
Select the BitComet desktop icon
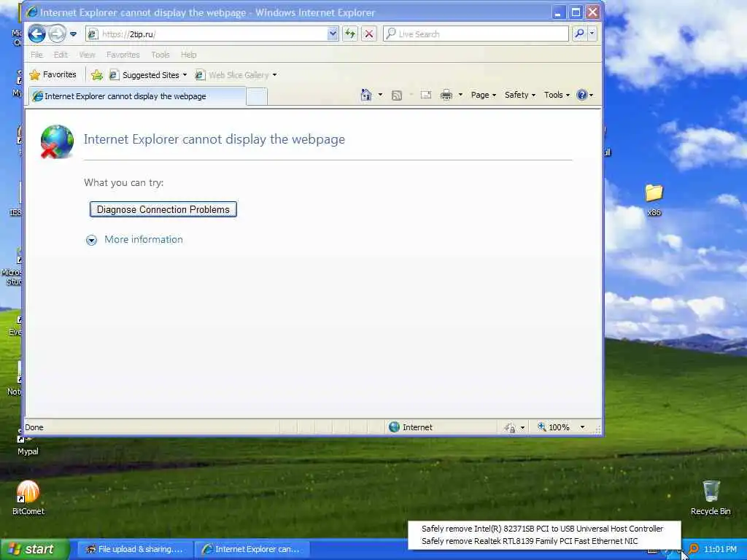[x=28, y=497]
